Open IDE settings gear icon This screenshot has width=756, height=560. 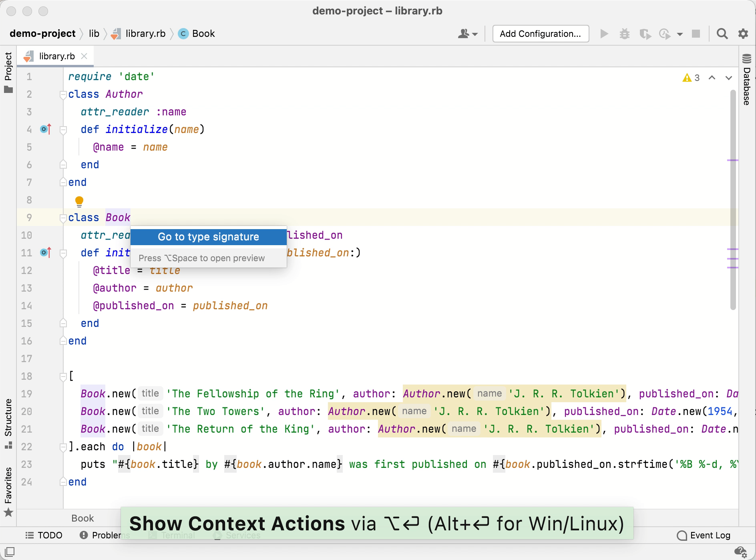(743, 34)
